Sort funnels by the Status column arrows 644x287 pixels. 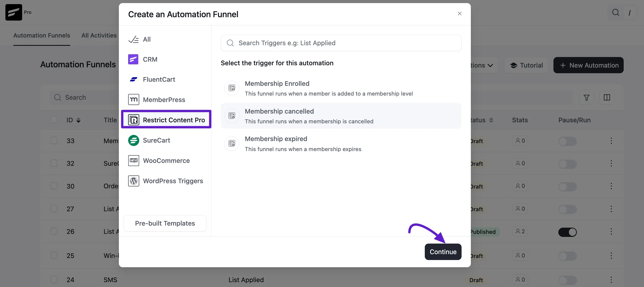tap(491, 120)
